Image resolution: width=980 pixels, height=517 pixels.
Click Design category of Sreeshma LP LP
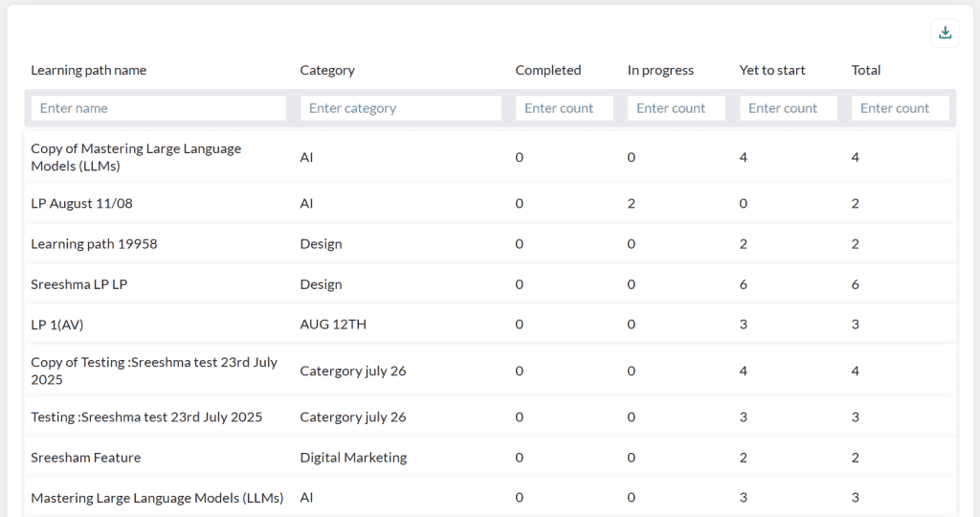point(321,284)
